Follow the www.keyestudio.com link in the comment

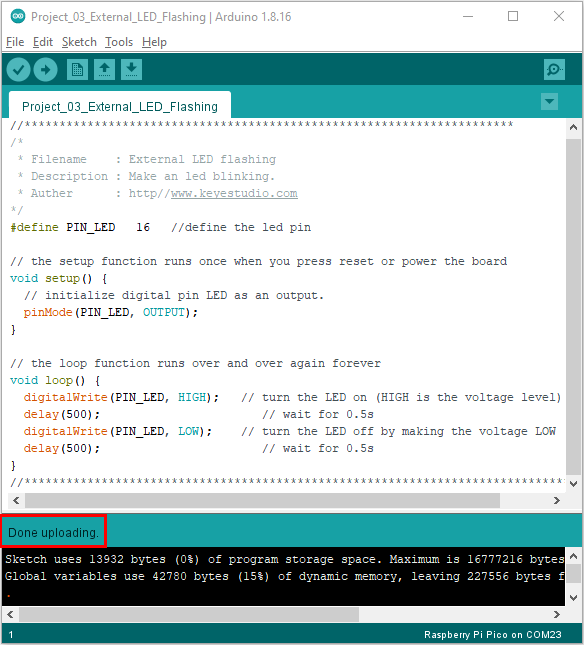(234, 193)
